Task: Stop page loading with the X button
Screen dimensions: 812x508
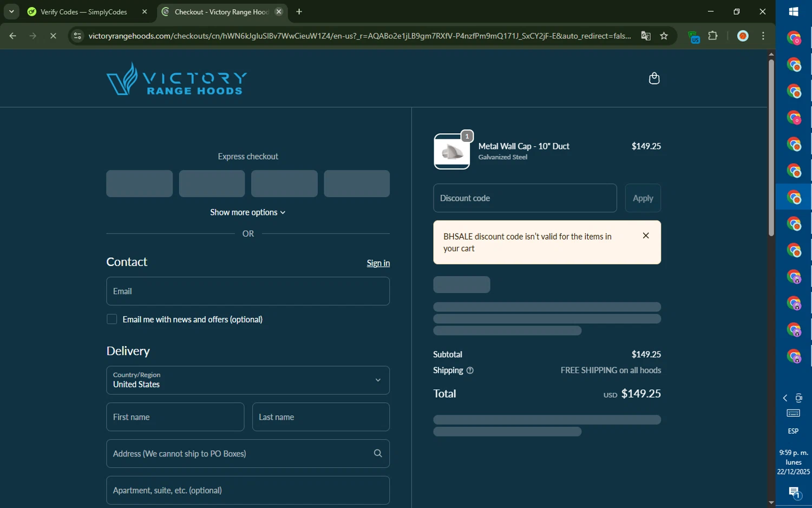Action: pos(53,36)
